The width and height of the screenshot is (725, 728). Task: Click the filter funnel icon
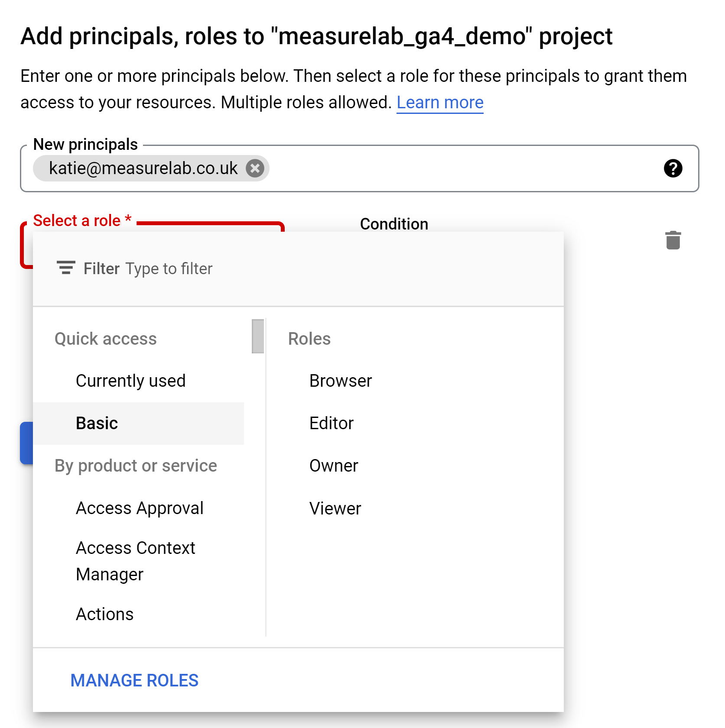65,268
